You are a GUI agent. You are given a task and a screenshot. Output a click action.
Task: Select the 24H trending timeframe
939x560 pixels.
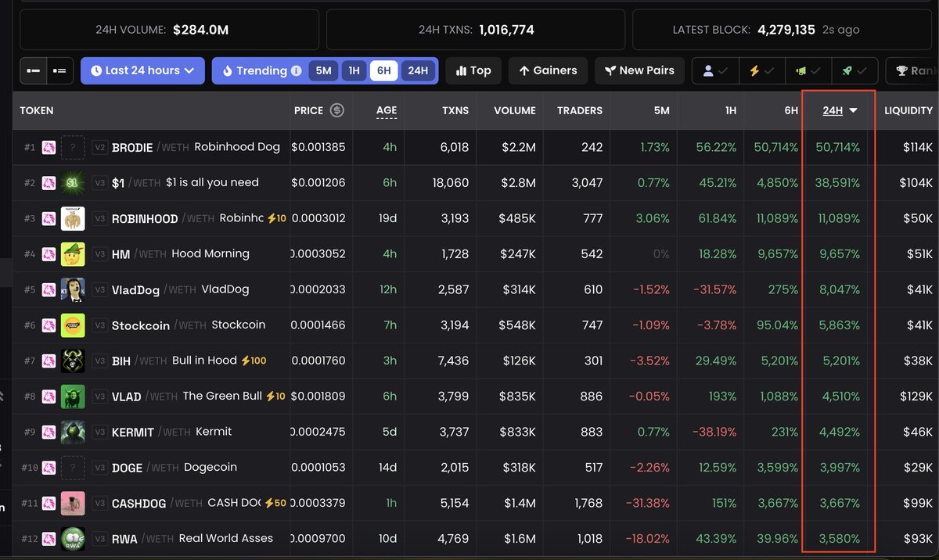pyautogui.click(x=418, y=71)
